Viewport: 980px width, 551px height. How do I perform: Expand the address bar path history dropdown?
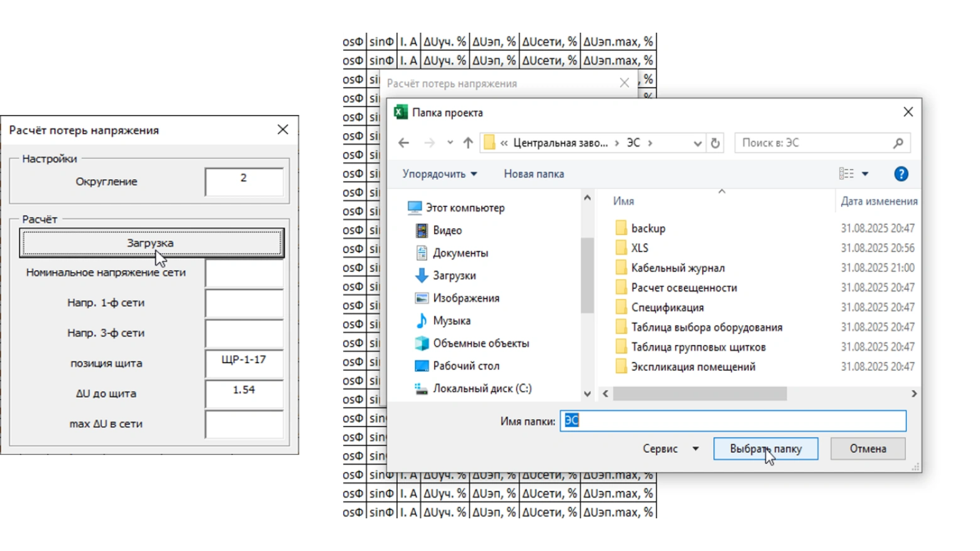click(697, 143)
